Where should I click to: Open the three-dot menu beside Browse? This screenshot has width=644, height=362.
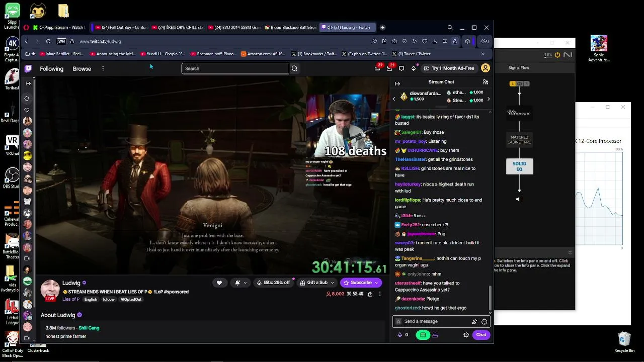103,68
